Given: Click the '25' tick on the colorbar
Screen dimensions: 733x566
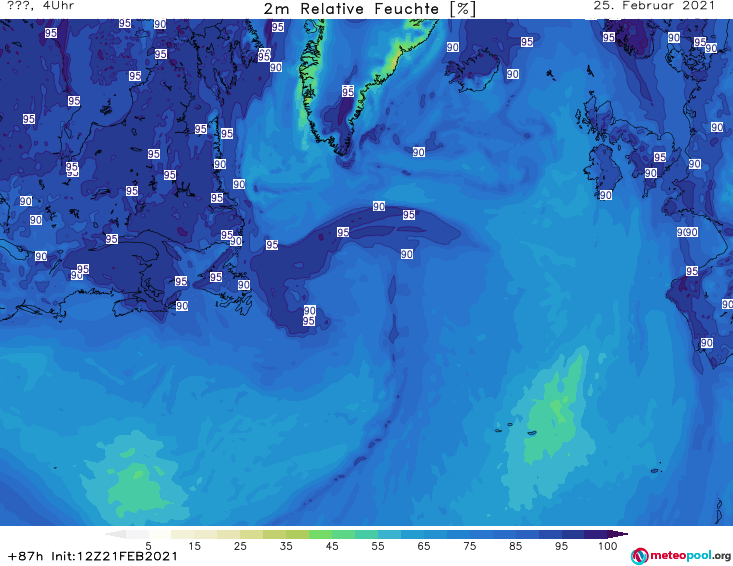Looking at the screenshot, I should 240,545.
